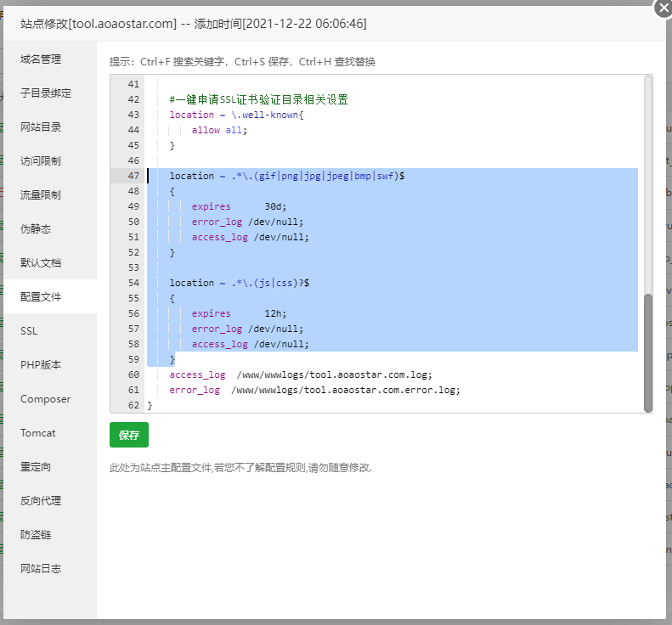Switch to 网站目录 settings
The image size is (672, 625).
pos(41,127)
